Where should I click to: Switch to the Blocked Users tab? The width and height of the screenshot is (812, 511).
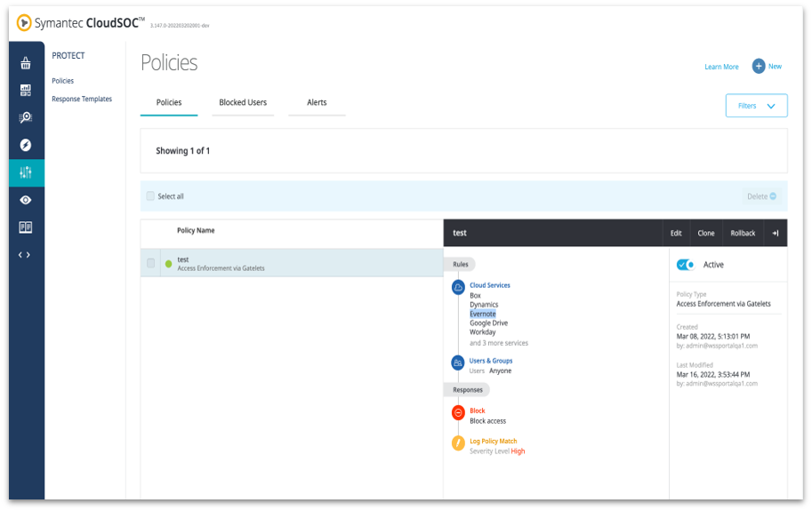(x=243, y=103)
